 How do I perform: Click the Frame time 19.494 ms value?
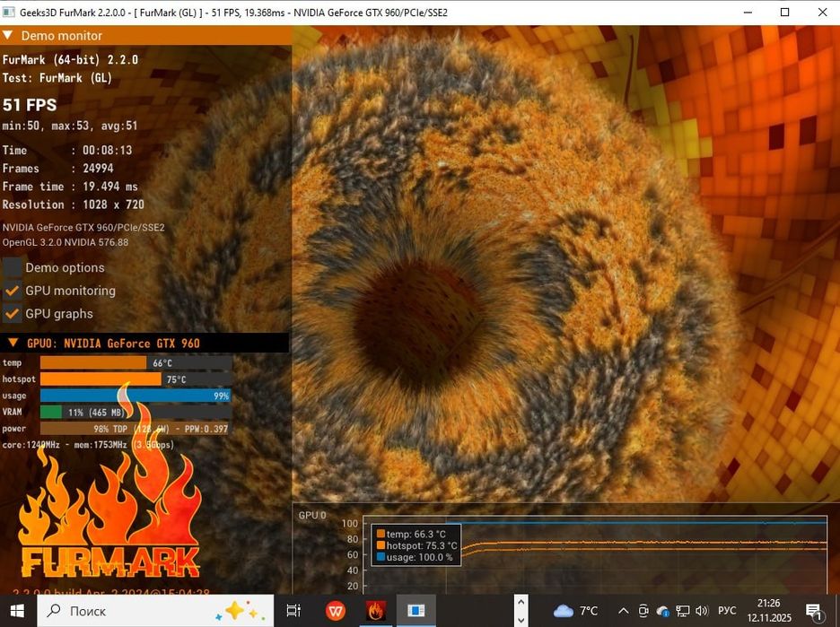pyautogui.click(x=110, y=187)
